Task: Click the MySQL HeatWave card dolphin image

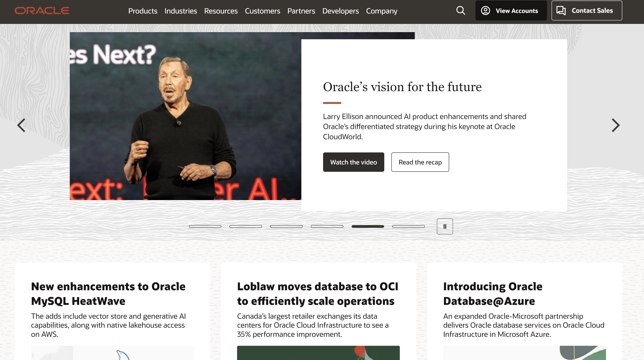Action: pos(112,353)
